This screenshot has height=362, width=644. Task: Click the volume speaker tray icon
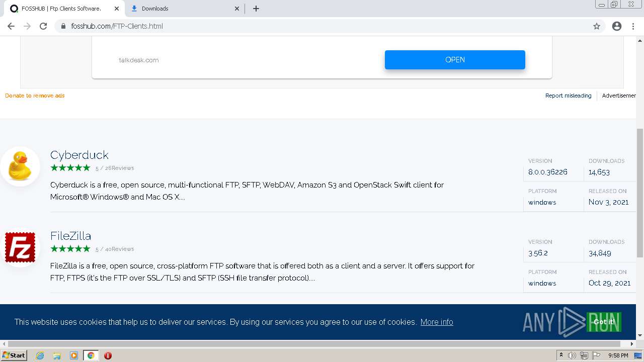[572, 355]
